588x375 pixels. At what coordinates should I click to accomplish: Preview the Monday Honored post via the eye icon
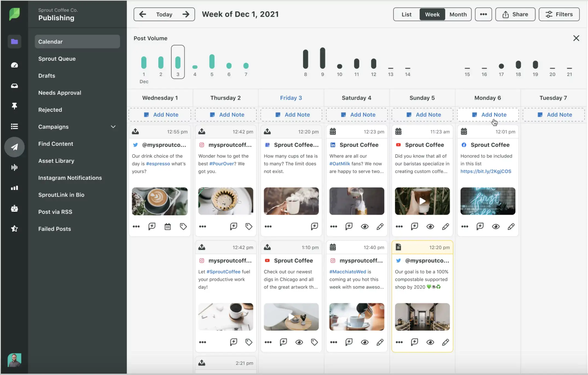point(496,226)
